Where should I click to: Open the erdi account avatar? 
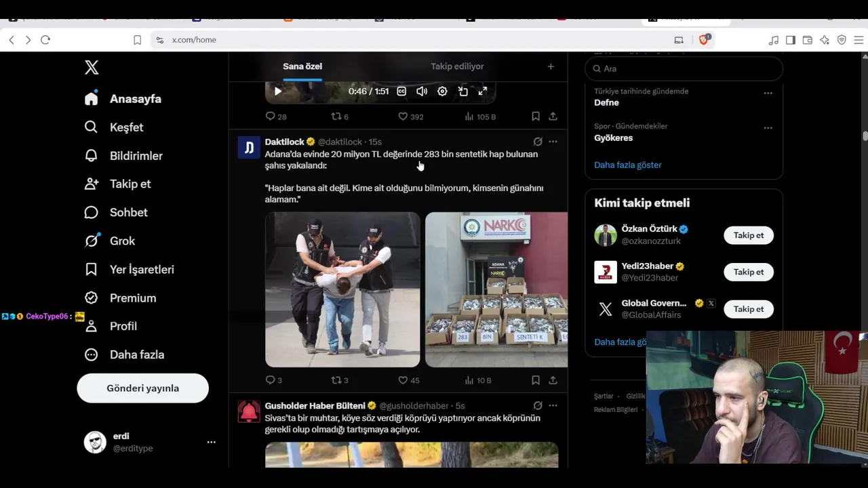click(95, 442)
